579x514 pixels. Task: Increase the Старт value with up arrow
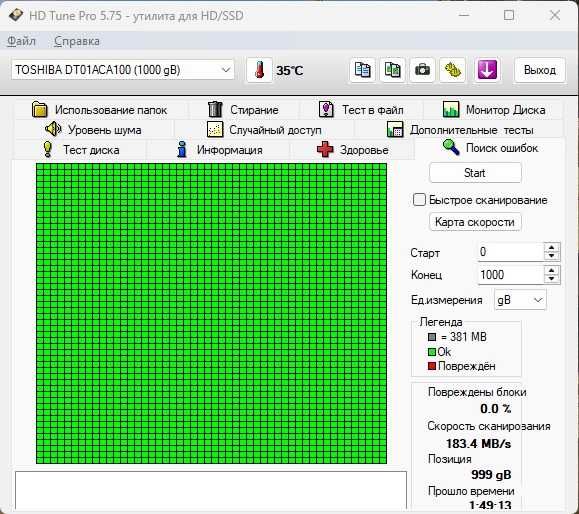point(552,248)
